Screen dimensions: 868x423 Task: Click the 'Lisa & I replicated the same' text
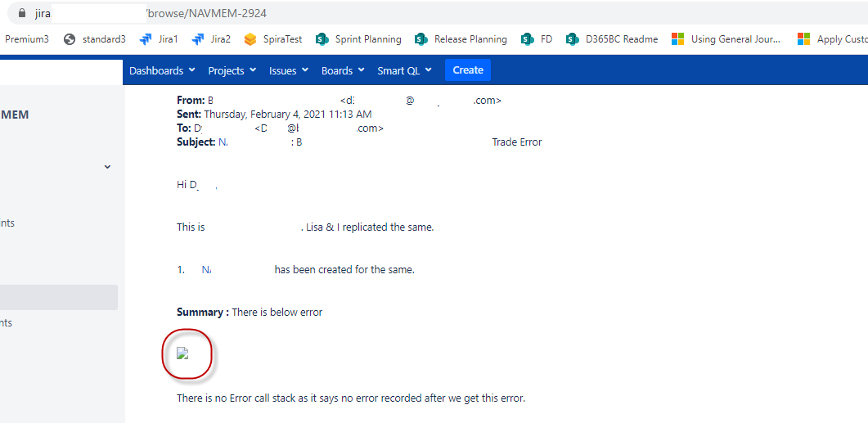tap(370, 227)
